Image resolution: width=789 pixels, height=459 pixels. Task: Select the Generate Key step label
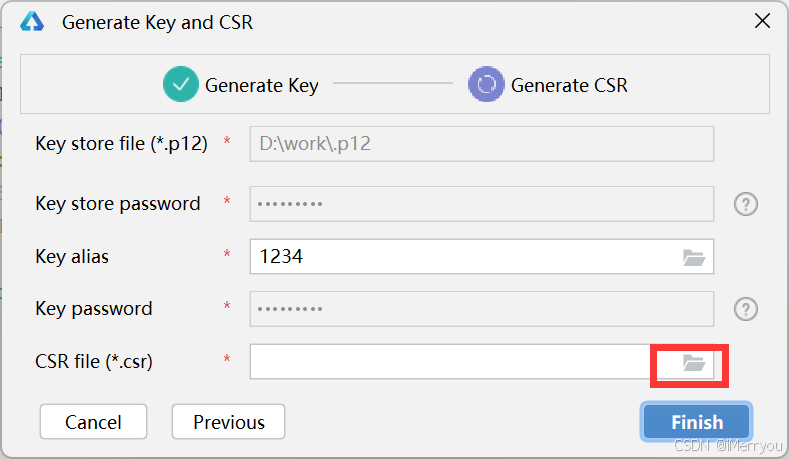261,86
